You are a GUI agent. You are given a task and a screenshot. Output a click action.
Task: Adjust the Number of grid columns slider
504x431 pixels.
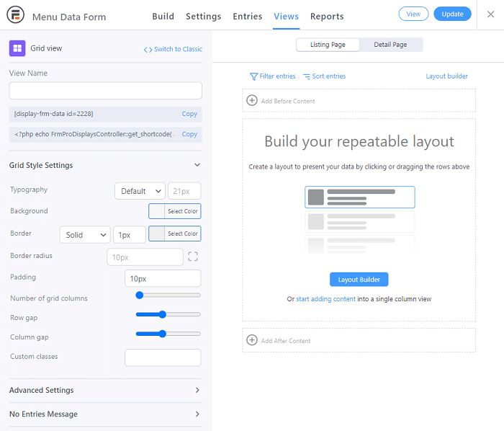(168, 296)
